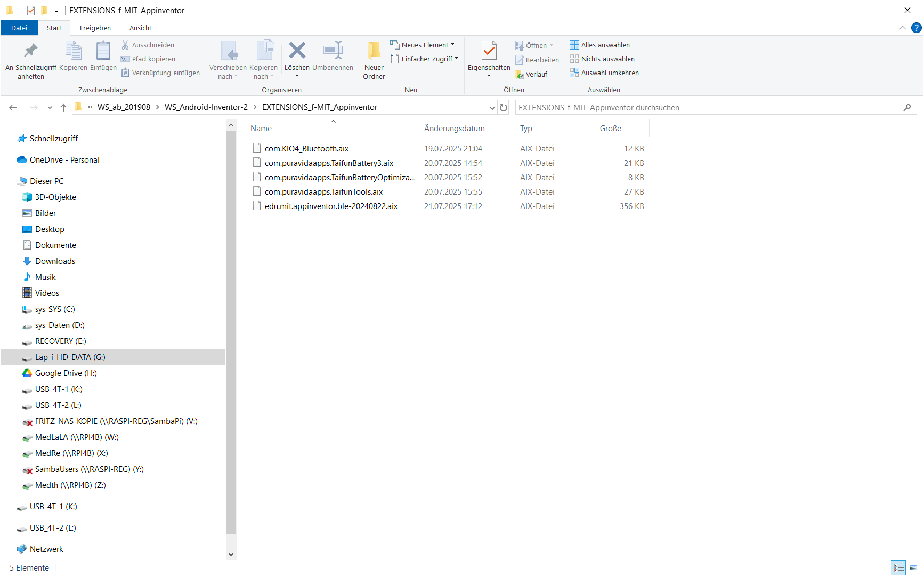This screenshot has height=576, width=924.
Task: Pin to Schnellzugriff using pin icon
Action: coord(31,51)
